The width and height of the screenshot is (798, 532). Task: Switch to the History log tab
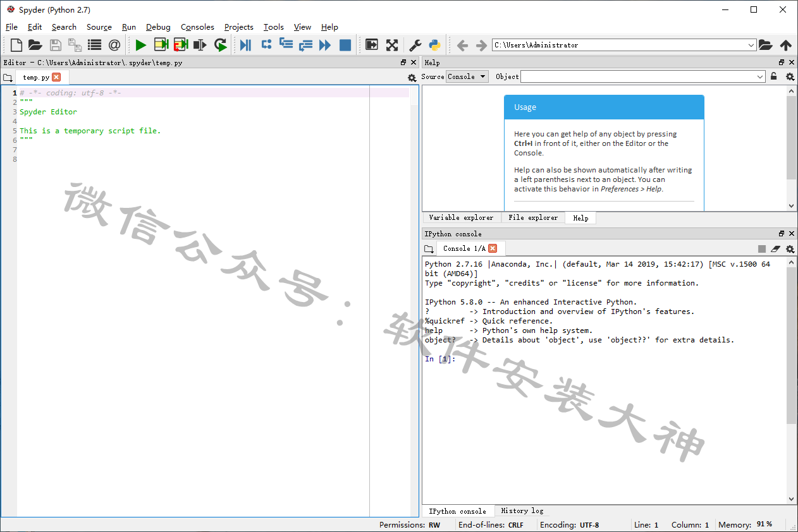[522, 511]
